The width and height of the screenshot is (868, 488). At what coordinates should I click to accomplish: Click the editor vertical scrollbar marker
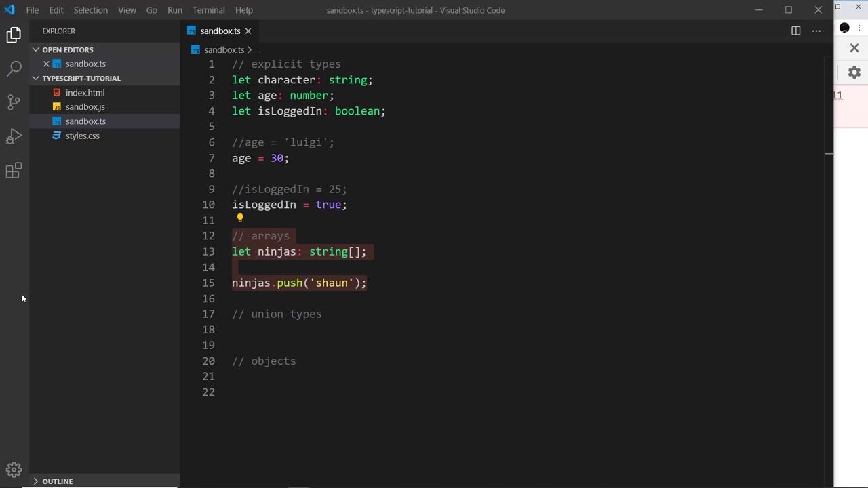tap(829, 155)
